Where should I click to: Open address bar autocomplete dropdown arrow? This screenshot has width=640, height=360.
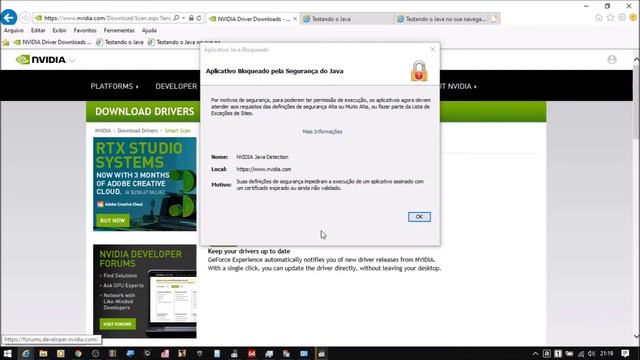pos(183,18)
